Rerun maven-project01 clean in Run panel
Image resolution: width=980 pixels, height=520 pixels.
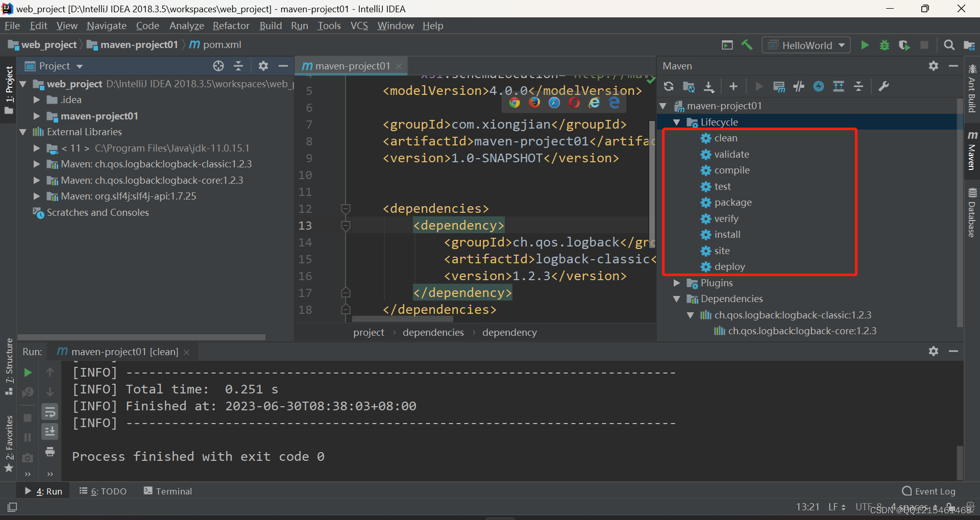coord(28,373)
